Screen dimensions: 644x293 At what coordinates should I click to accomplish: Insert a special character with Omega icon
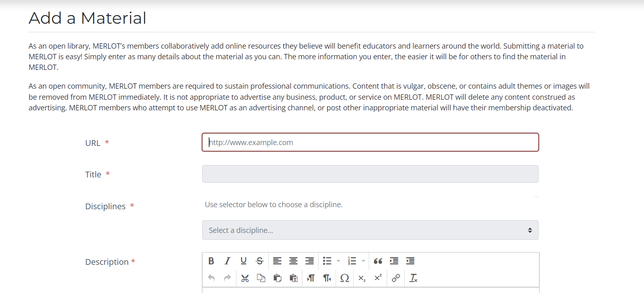point(345,278)
